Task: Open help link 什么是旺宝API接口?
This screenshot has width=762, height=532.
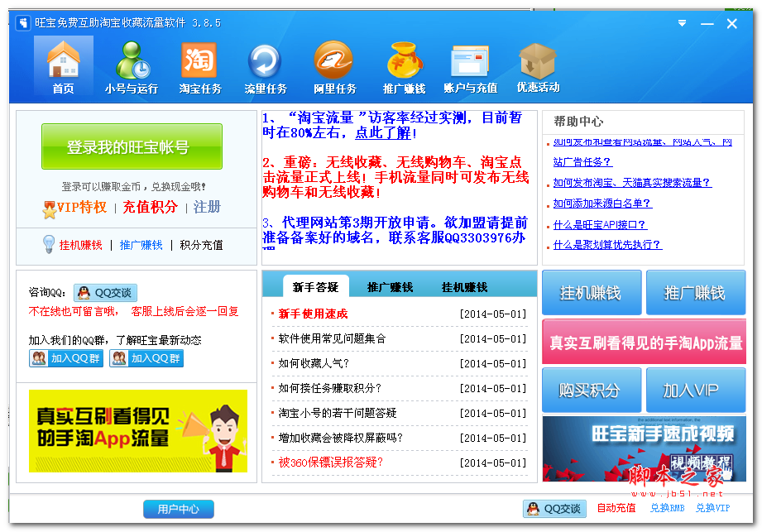Action: click(600, 224)
